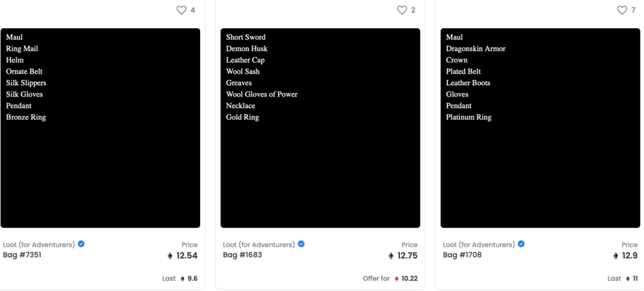Image resolution: width=644 pixels, height=291 pixels.
Task: Open loot image starting with Ring Mail
Action: 100,128
